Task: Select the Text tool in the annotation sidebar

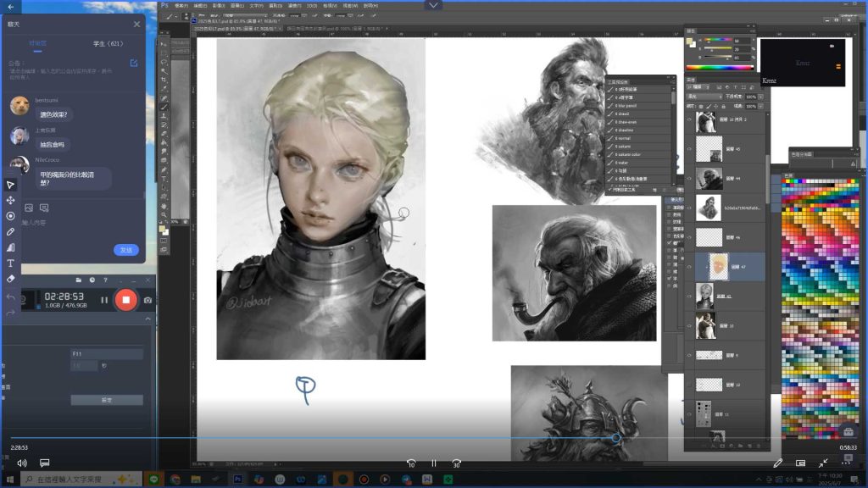Action: click(x=11, y=263)
